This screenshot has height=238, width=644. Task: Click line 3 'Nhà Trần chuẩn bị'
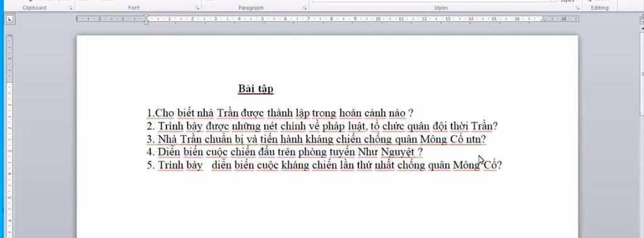tap(316, 139)
